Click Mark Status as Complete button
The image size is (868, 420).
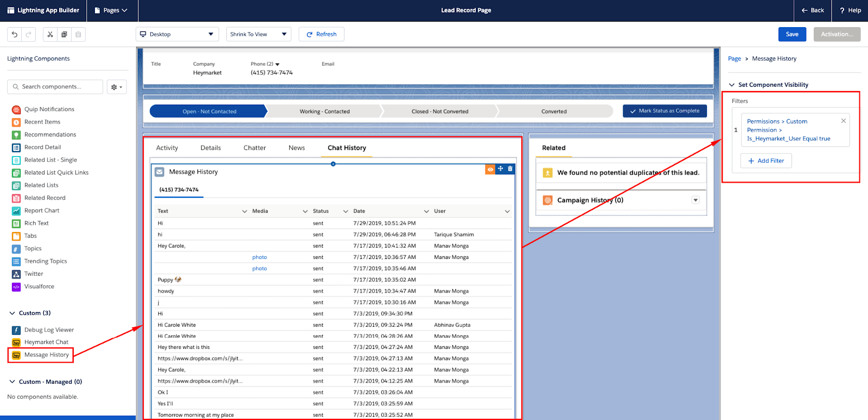coord(665,111)
